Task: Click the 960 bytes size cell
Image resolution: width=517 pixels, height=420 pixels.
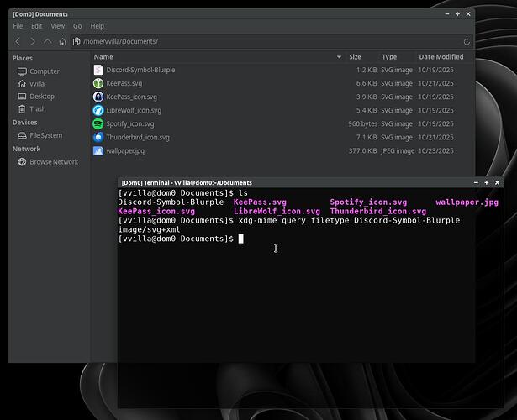Action: [x=362, y=123]
